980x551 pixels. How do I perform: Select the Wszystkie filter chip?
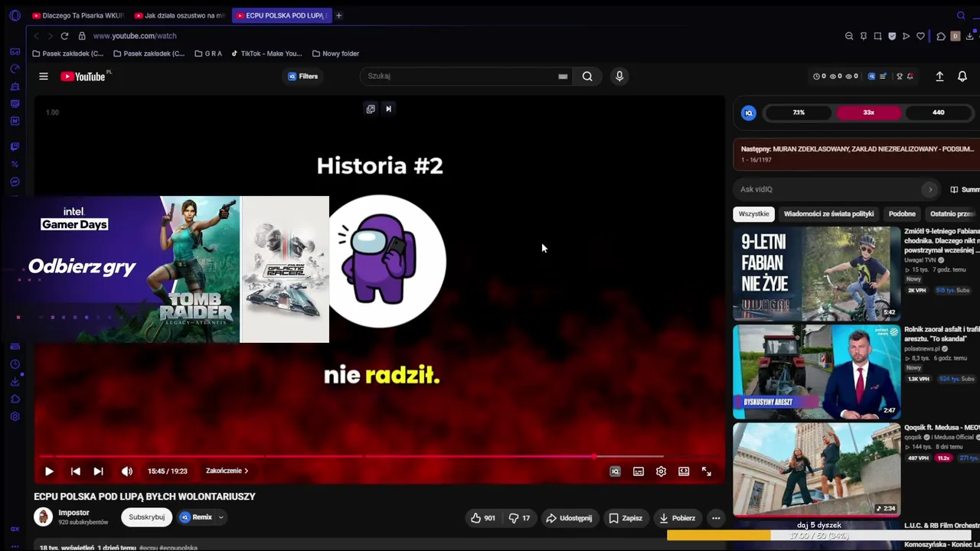point(754,214)
